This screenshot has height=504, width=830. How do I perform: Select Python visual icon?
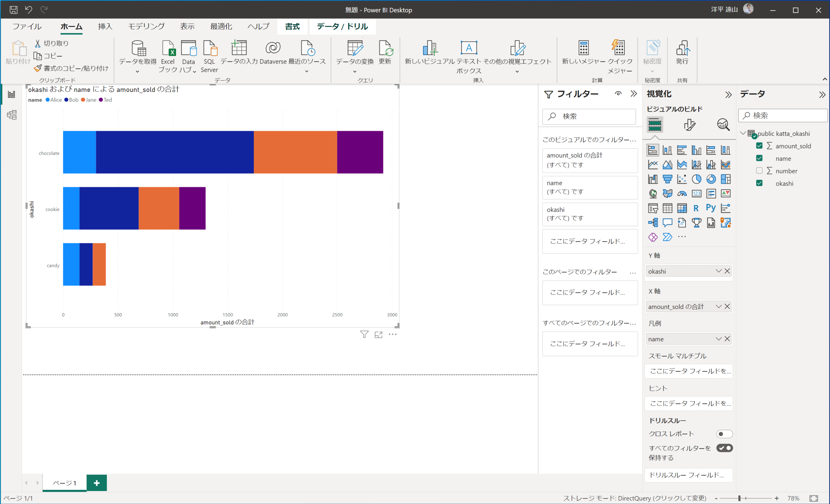(x=711, y=208)
